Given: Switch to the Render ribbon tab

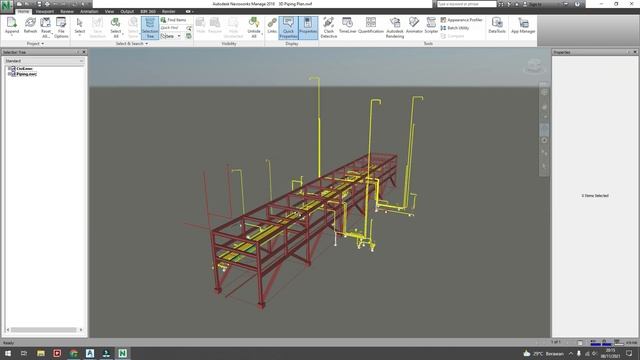Looking at the screenshot, I should (169, 11).
